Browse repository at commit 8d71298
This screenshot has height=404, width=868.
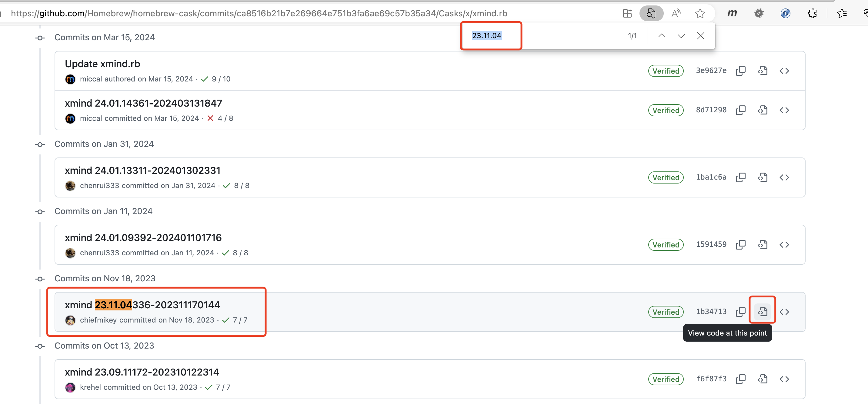(x=784, y=110)
